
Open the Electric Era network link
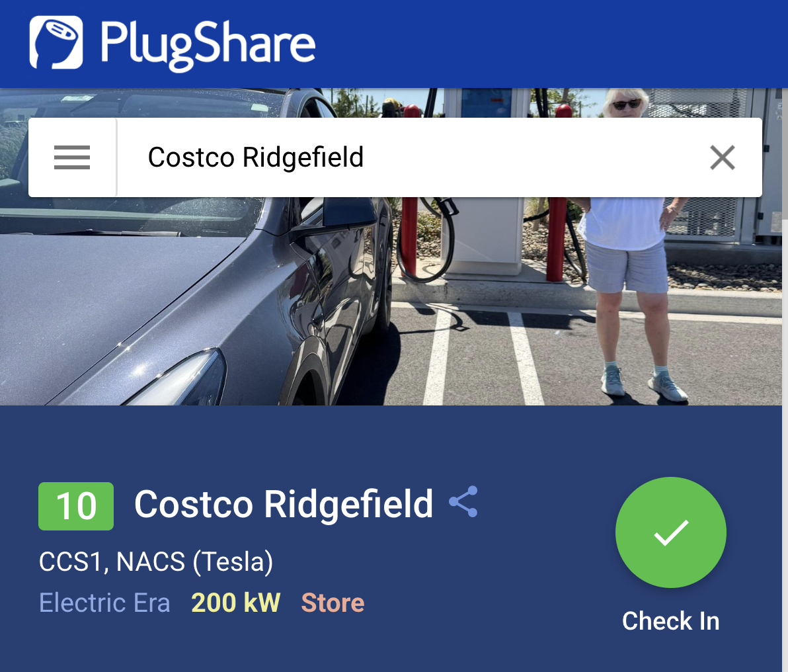pos(104,603)
